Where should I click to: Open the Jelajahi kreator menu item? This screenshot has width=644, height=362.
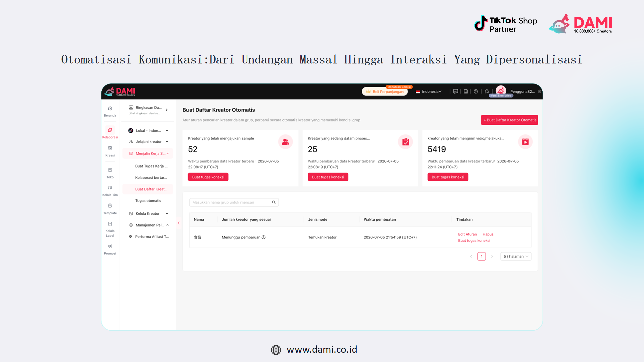149,142
